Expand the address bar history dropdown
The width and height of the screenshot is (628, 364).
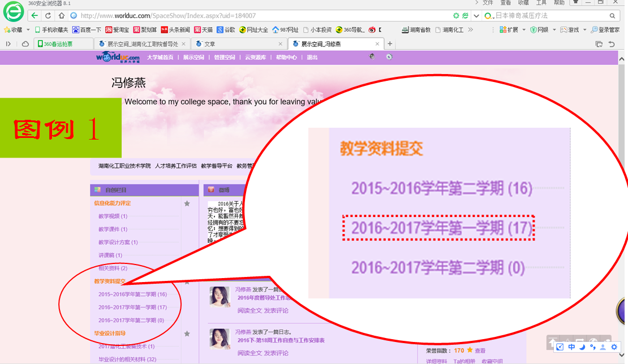476,16
